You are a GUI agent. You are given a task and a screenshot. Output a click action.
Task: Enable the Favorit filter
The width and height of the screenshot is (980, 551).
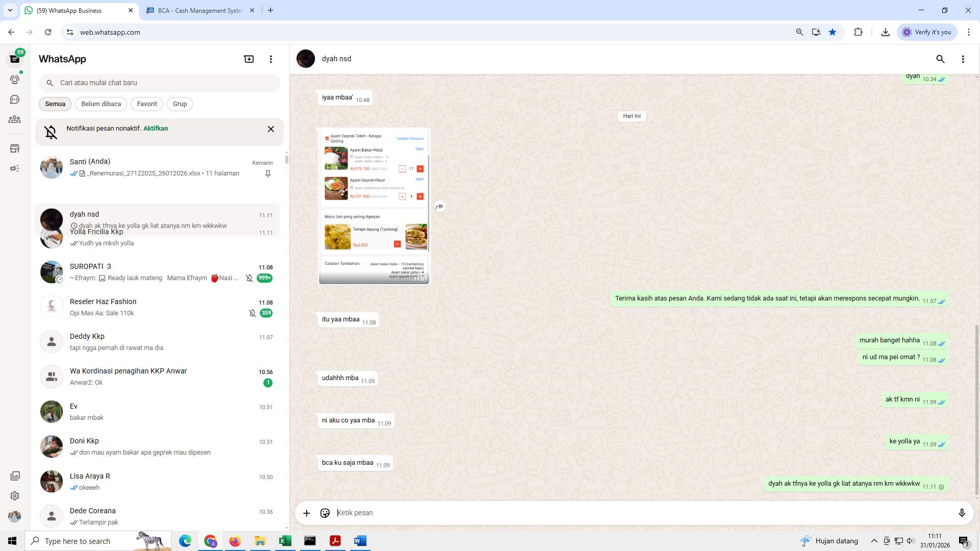pyautogui.click(x=146, y=104)
